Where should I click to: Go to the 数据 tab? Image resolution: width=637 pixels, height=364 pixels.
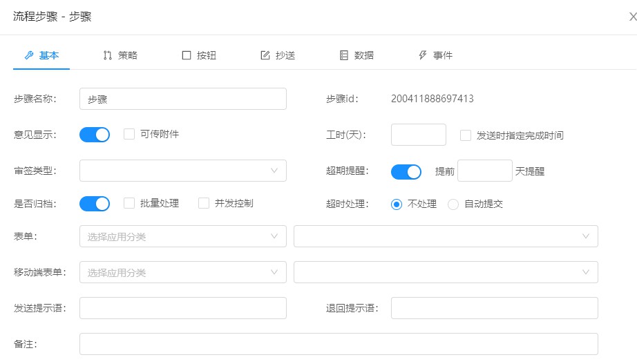pyautogui.click(x=356, y=55)
